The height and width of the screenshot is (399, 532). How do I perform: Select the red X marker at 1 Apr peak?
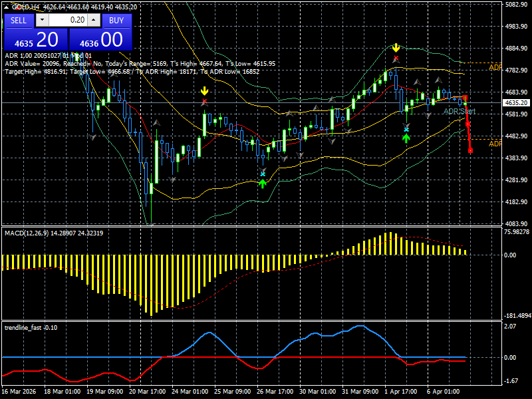(396, 59)
